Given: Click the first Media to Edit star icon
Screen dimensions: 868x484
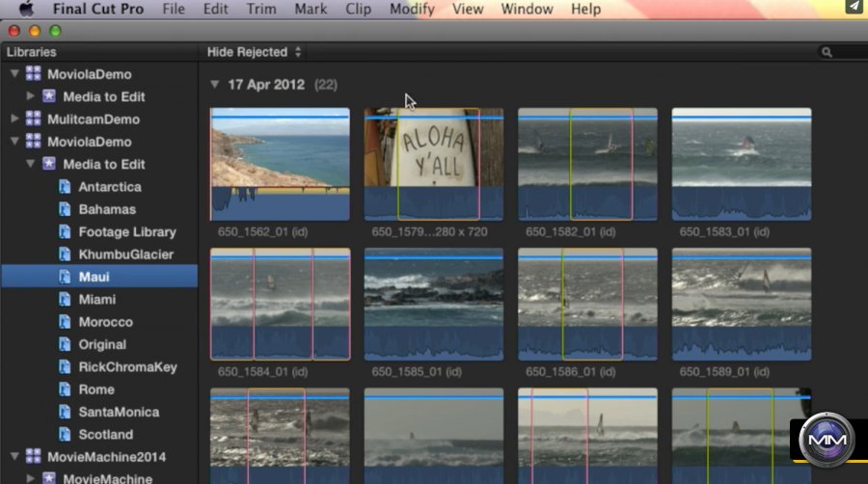Looking at the screenshot, I should pos(49,96).
